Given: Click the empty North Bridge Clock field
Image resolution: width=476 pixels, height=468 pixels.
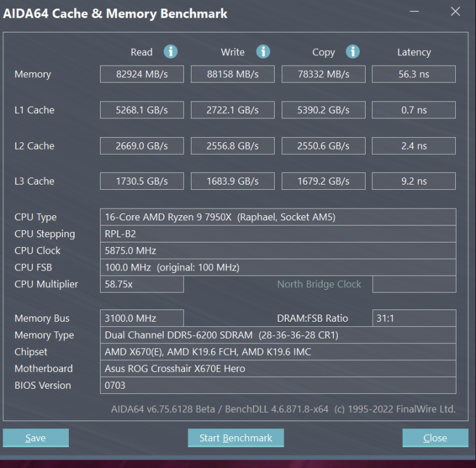Looking at the screenshot, I should 414,284.
